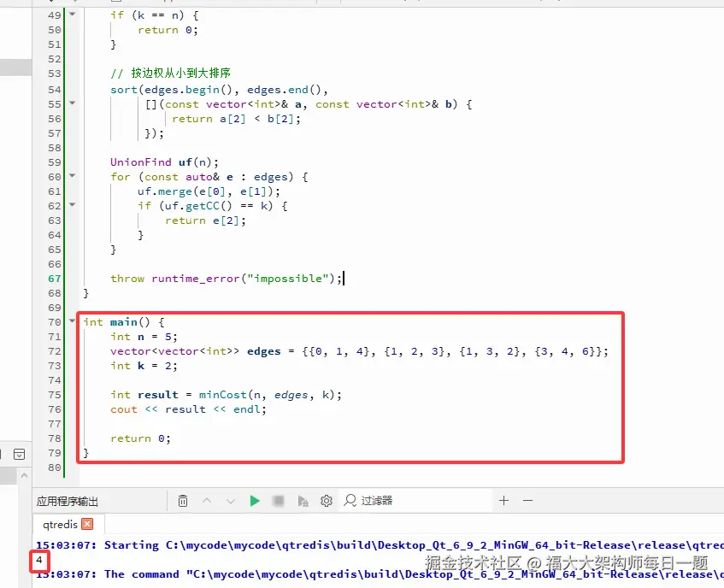The width and height of the screenshot is (724, 588).
Task: Clear the application output with trash icon
Action: click(183, 501)
